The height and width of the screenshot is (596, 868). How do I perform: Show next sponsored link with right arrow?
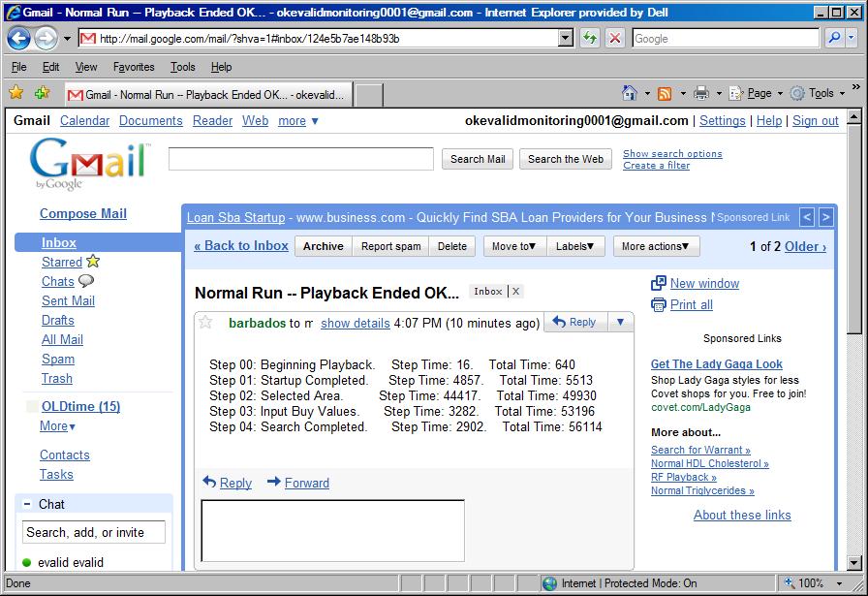point(825,217)
